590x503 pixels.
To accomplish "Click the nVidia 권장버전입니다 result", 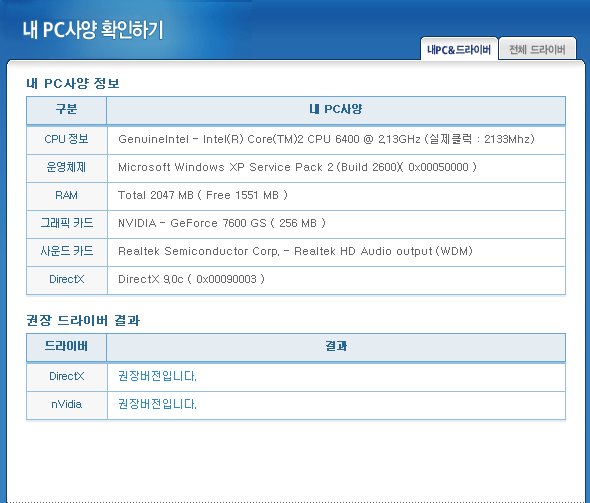I will point(157,404).
